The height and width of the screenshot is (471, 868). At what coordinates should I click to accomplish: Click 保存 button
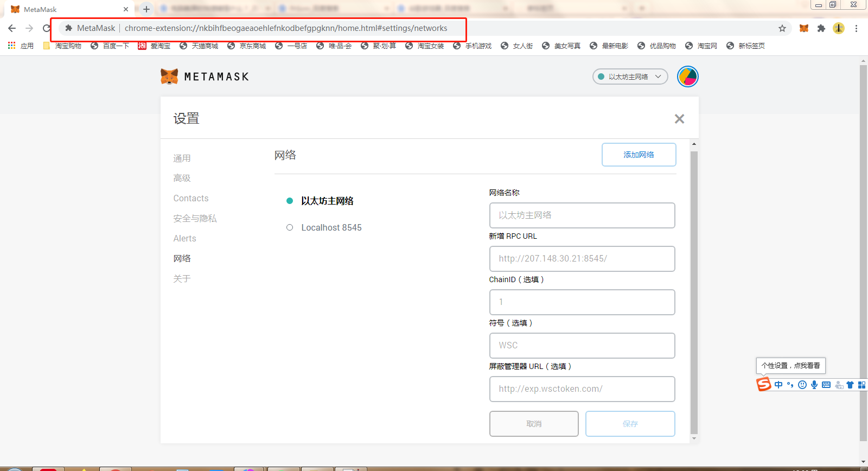pyautogui.click(x=630, y=424)
